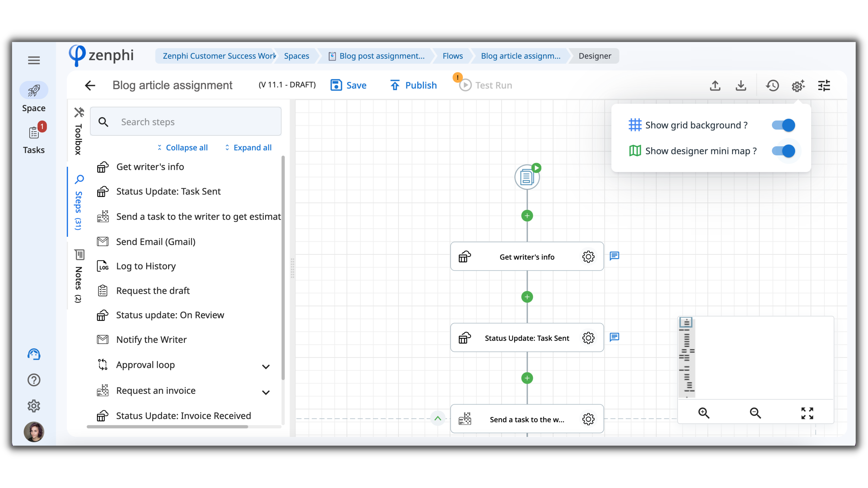The image size is (868, 488).
Task: Open note icon beside Status Update: Task Sent
Action: pos(614,337)
